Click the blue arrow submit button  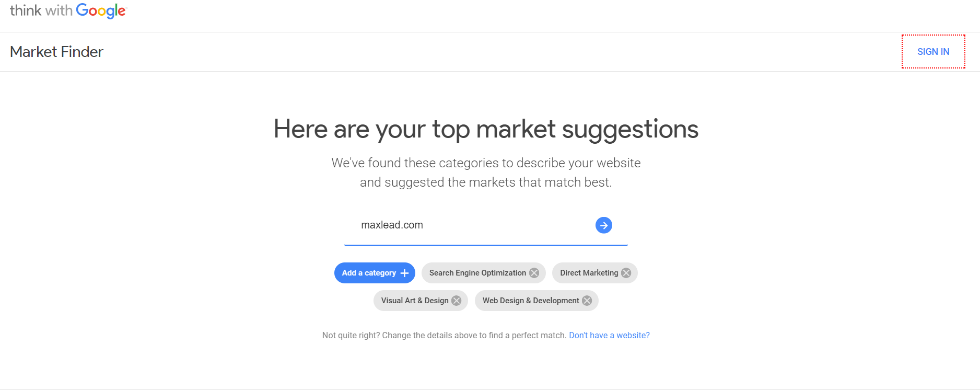pos(603,225)
